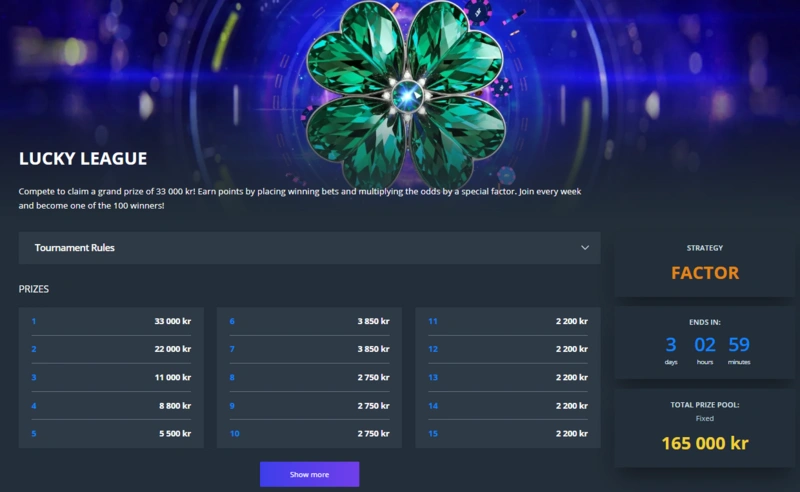Click the 6th place prize row
This screenshot has height=492, width=800.
pos(309,321)
